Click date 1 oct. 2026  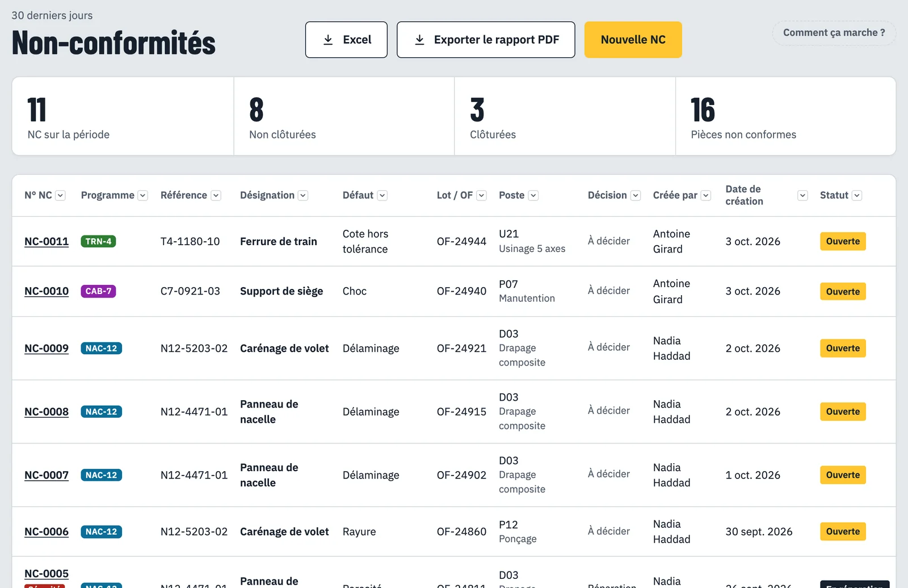click(x=753, y=475)
